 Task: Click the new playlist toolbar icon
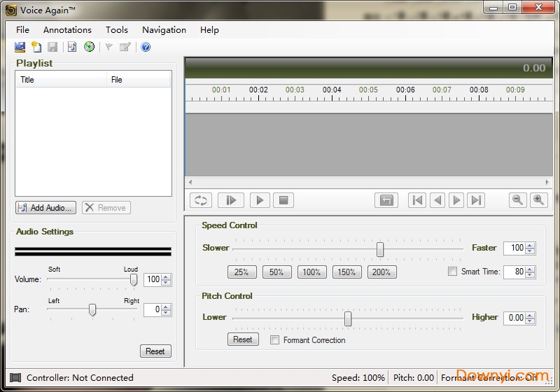36,47
